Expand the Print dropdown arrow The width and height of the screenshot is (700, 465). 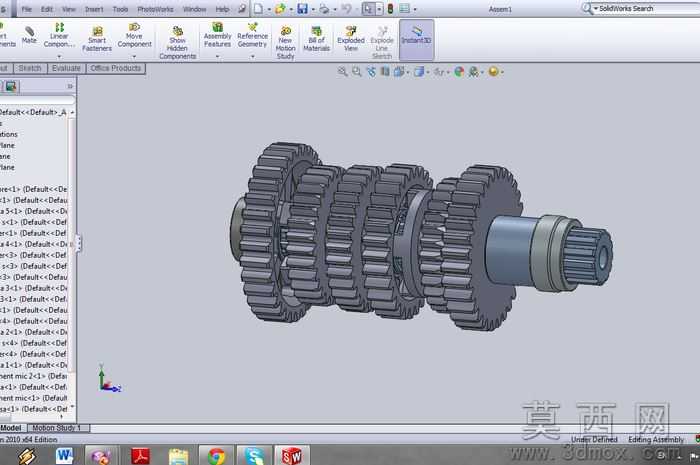[335, 9]
